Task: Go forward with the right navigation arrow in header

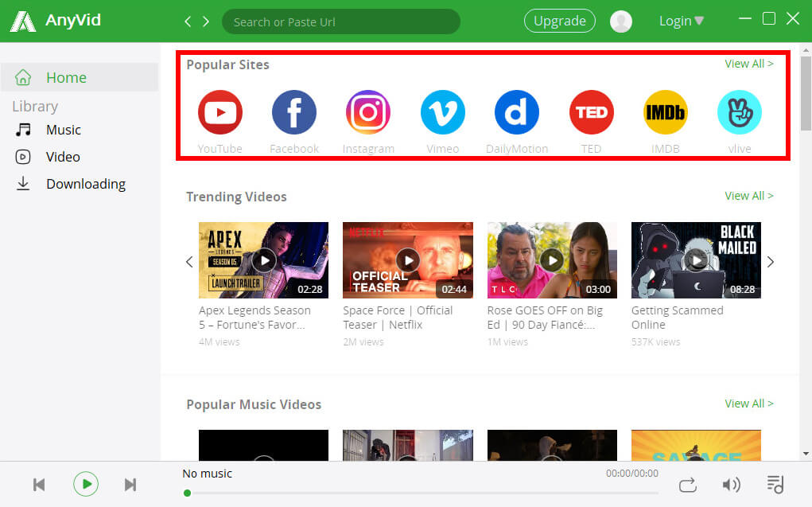Action: point(206,21)
